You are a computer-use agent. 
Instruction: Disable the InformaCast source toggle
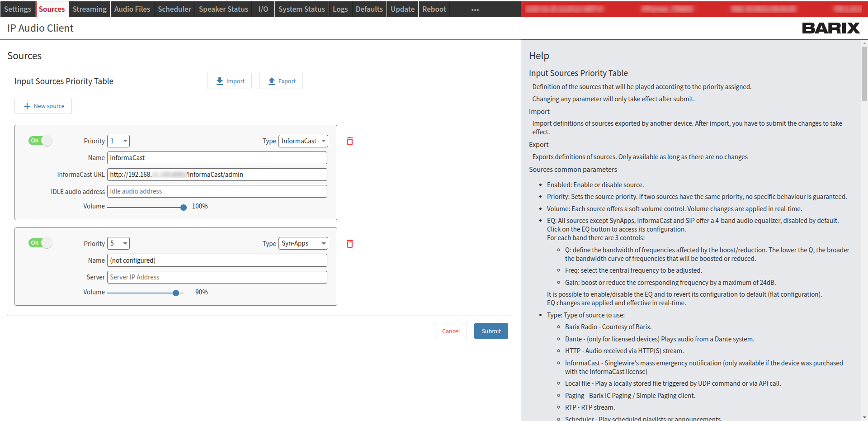pos(41,141)
